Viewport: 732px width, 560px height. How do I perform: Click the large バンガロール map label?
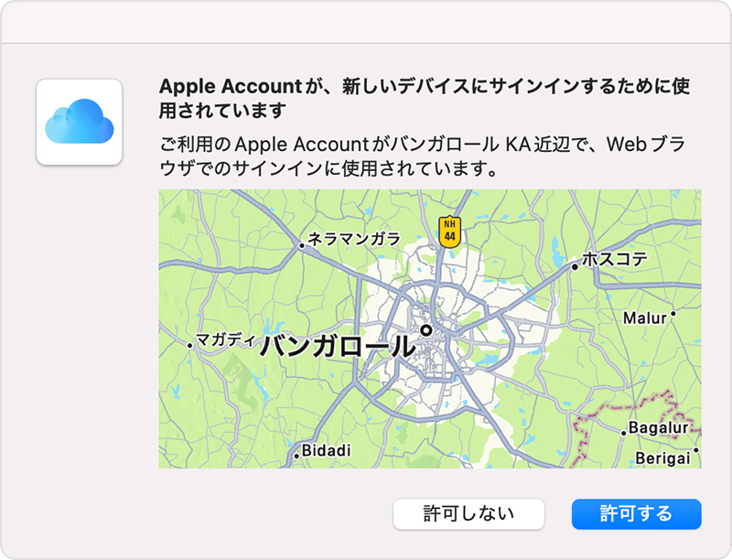(337, 346)
